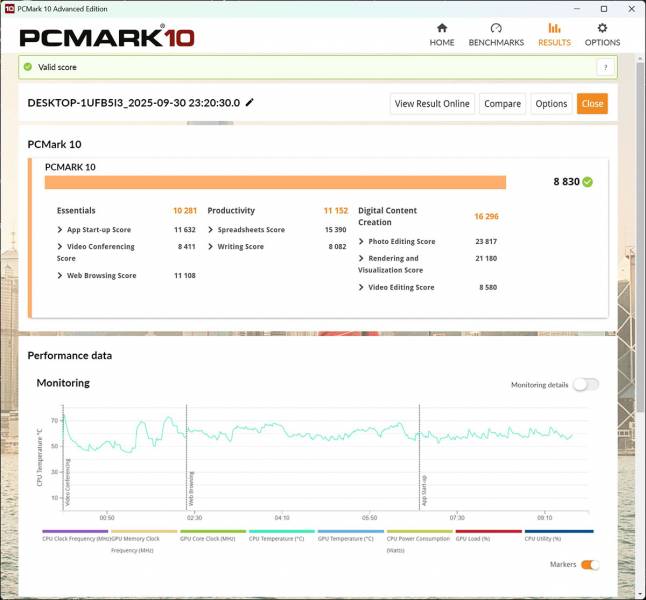Enable the Monitoring details toggle
Image resolution: width=646 pixels, height=600 pixels.
click(585, 385)
